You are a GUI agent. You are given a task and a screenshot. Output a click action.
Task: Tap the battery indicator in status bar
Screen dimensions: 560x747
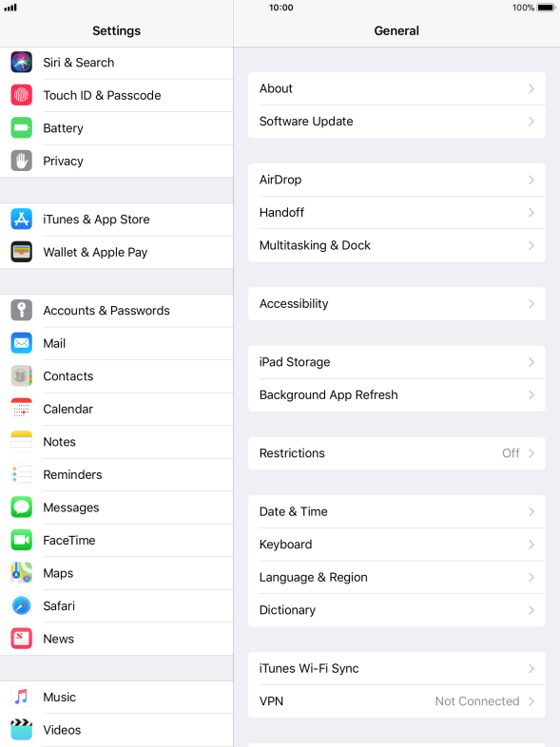546,8
